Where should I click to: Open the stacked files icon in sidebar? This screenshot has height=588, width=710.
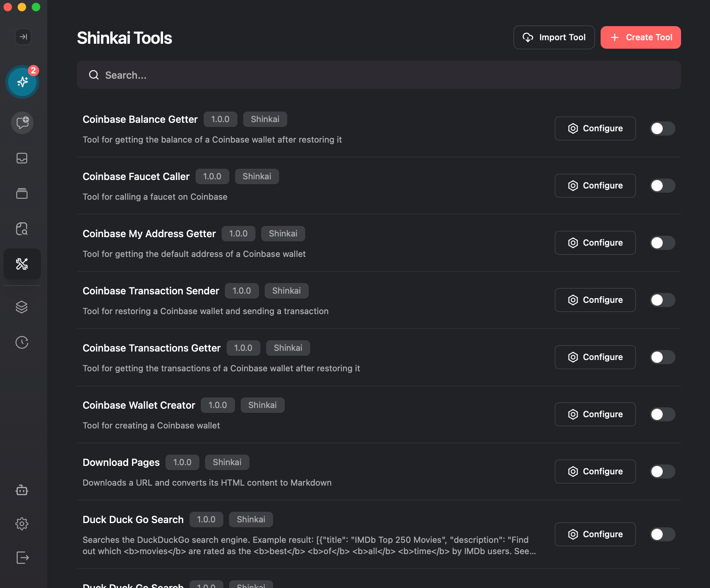coord(22,193)
